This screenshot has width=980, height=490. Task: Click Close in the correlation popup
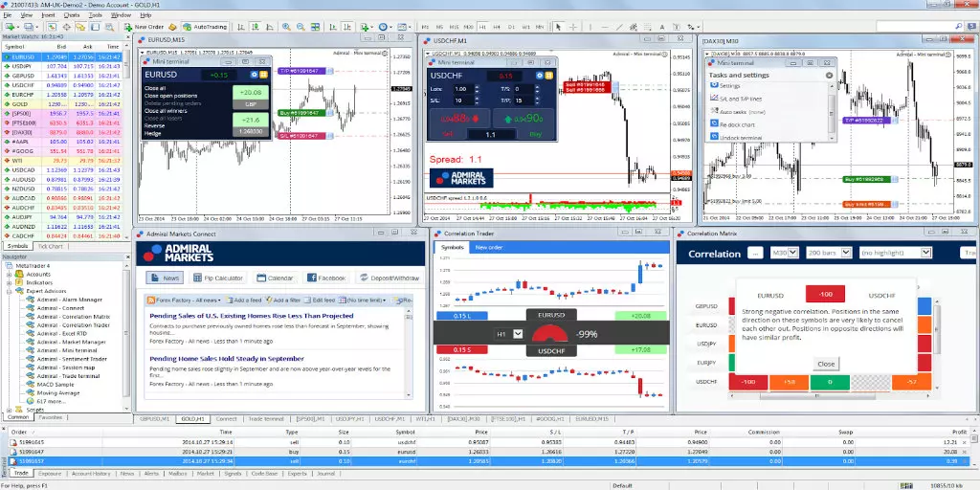tap(826, 364)
